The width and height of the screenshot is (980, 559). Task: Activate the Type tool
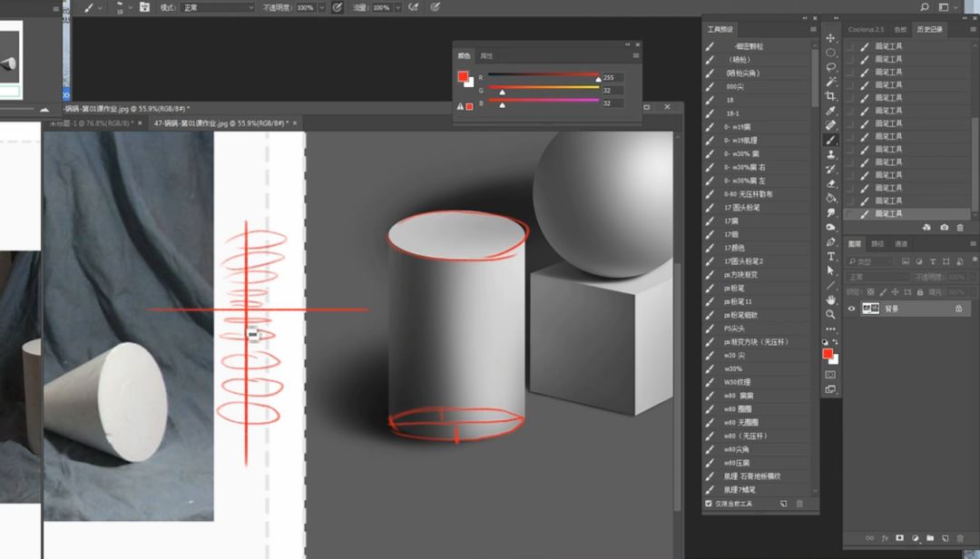point(830,256)
